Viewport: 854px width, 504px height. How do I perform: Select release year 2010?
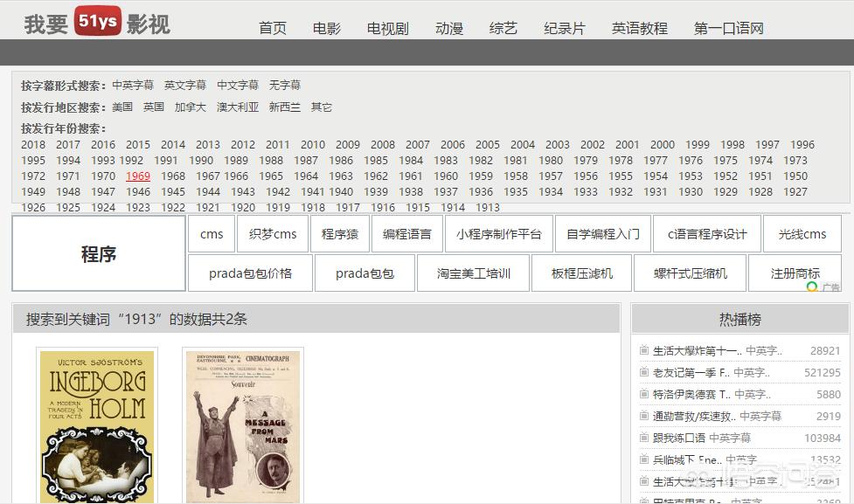pos(313,145)
